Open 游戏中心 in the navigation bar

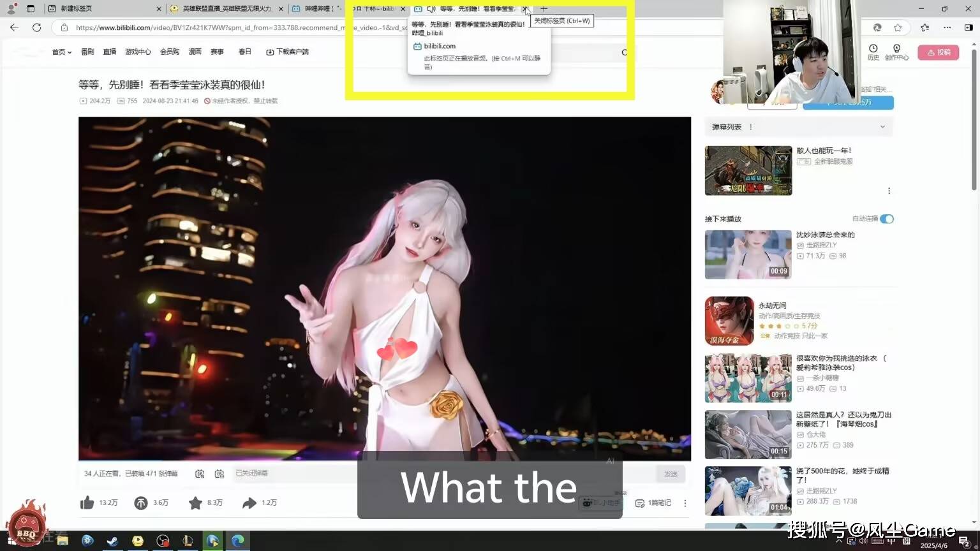(138, 52)
